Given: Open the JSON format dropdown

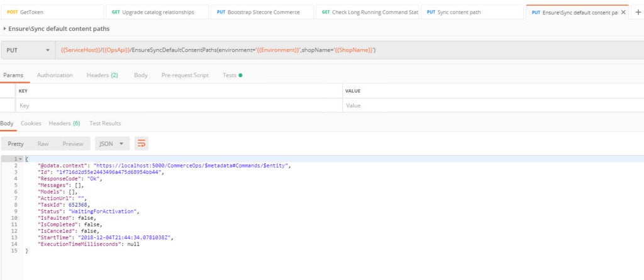Looking at the screenshot, I should point(112,144).
